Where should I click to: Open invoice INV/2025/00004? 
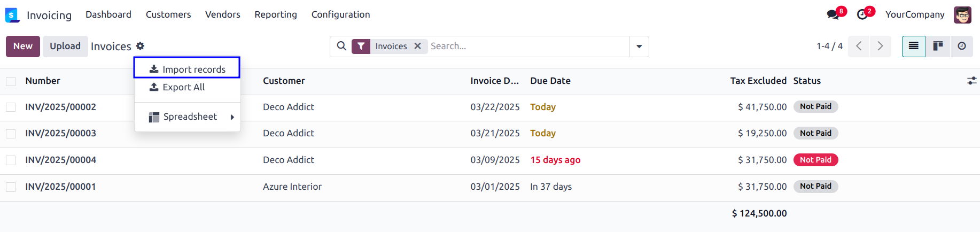(60, 160)
